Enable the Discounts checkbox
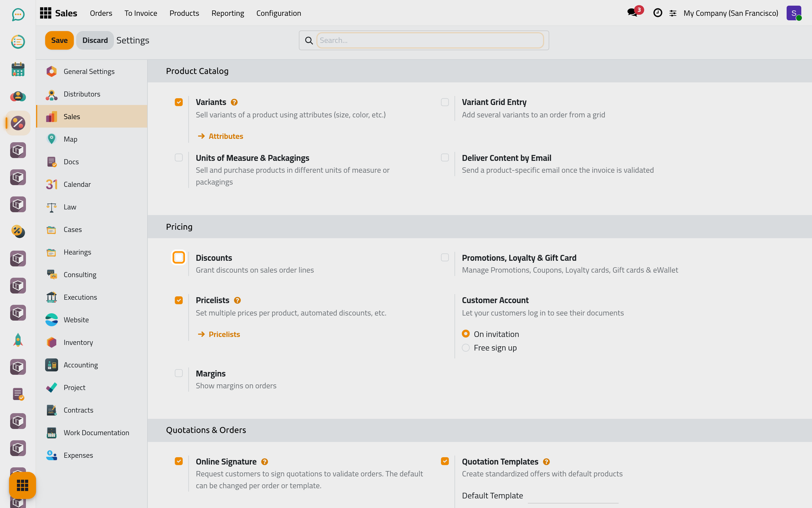 click(x=179, y=257)
